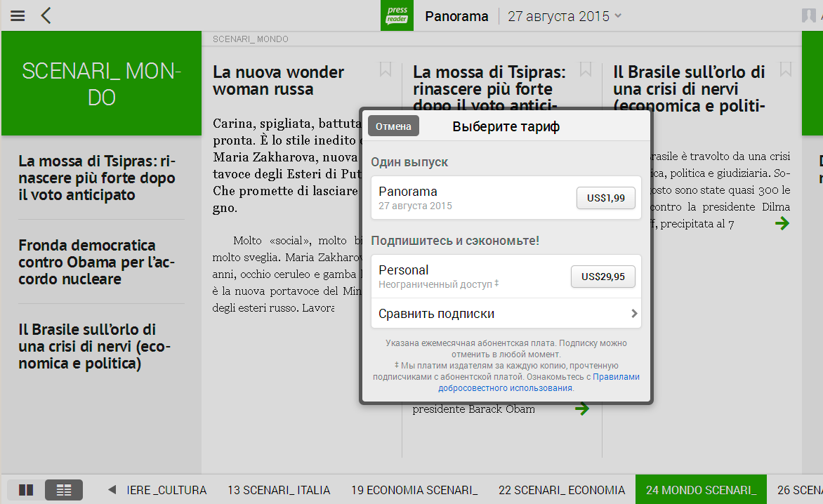Switch to text view layout

64,490
